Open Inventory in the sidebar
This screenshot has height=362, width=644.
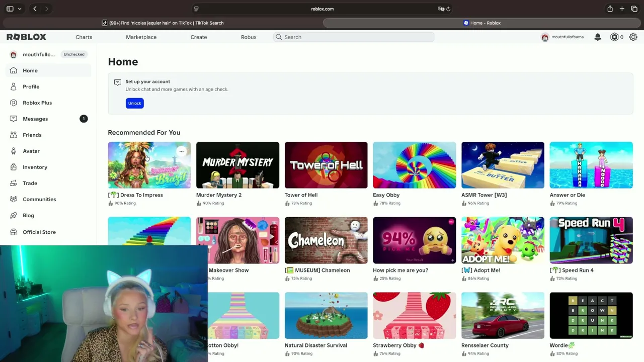[48, 167]
